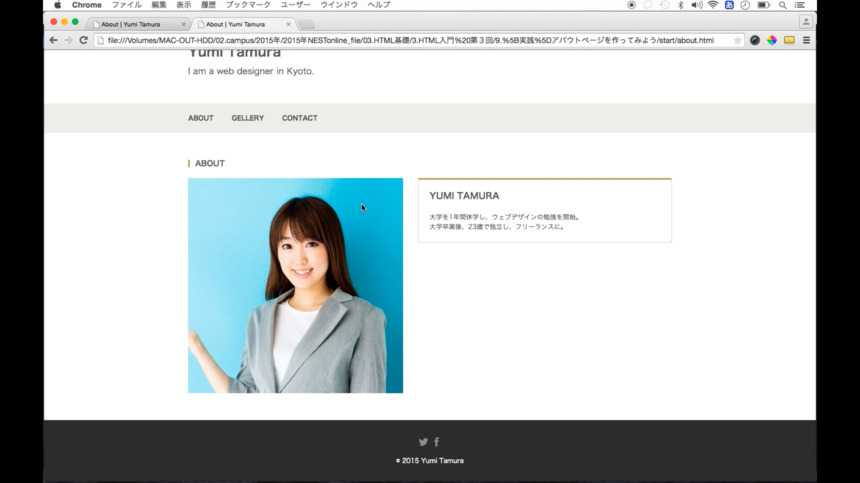Image resolution: width=860 pixels, height=483 pixels.
Task: Click the portrait photo of Yumi Tamura
Action: tap(295, 285)
